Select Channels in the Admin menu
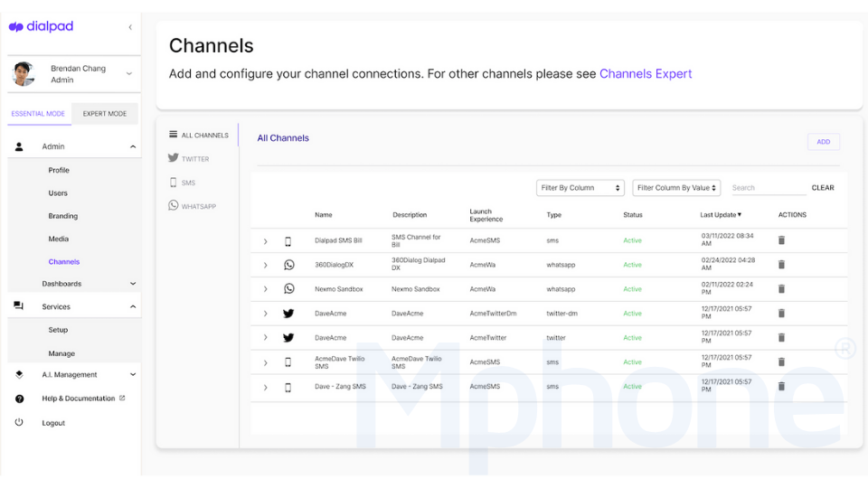The width and height of the screenshot is (868, 488). [x=63, y=262]
